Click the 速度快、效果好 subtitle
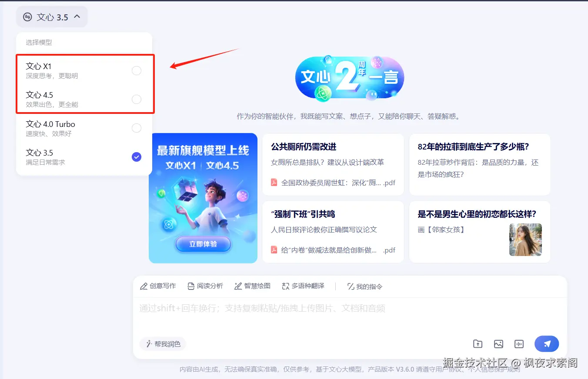The image size is (588, 379). 49,134
